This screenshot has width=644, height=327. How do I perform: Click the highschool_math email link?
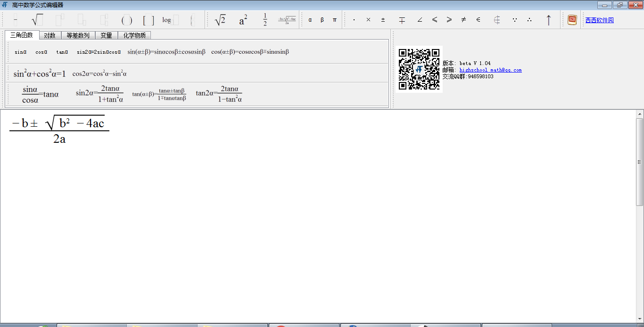490,70
